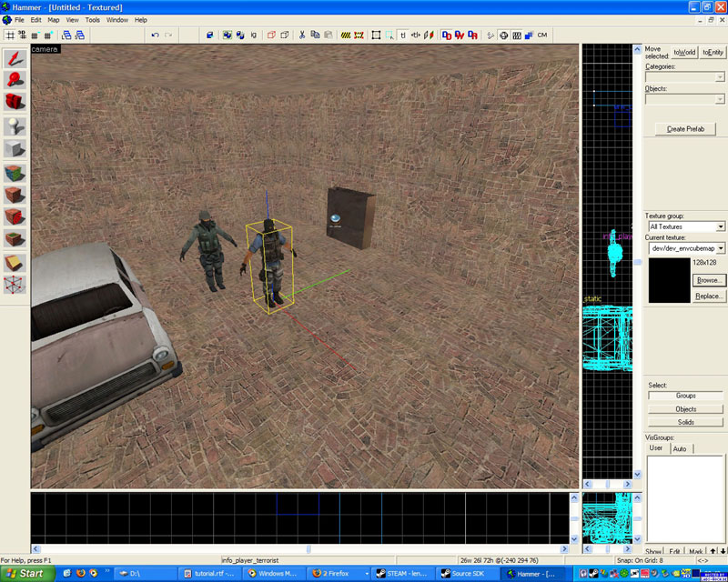728x582 pixels.
Task: Click the Solids selection mode button
Action: pyautogui.click(x=686, y=422)
